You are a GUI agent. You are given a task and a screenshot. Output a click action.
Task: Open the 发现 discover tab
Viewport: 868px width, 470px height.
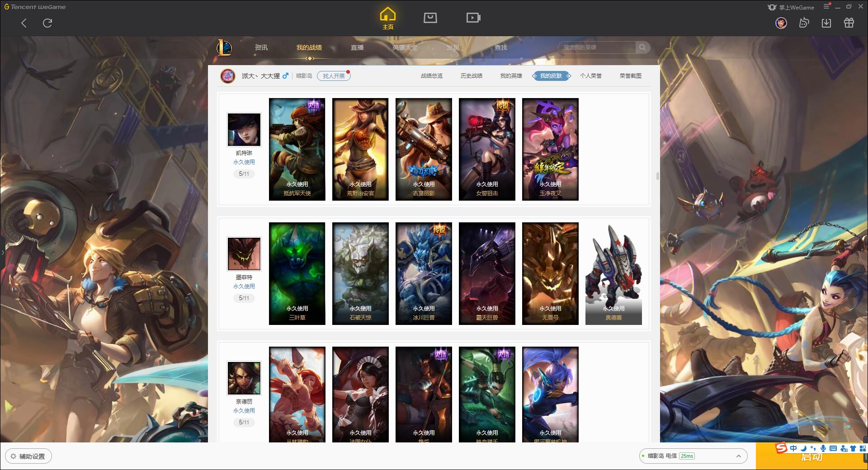453,47
